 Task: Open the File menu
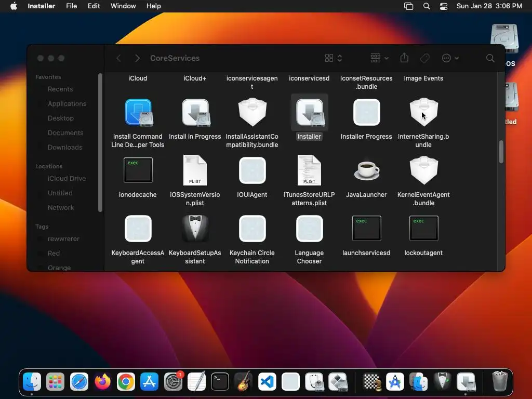point(71,6)
